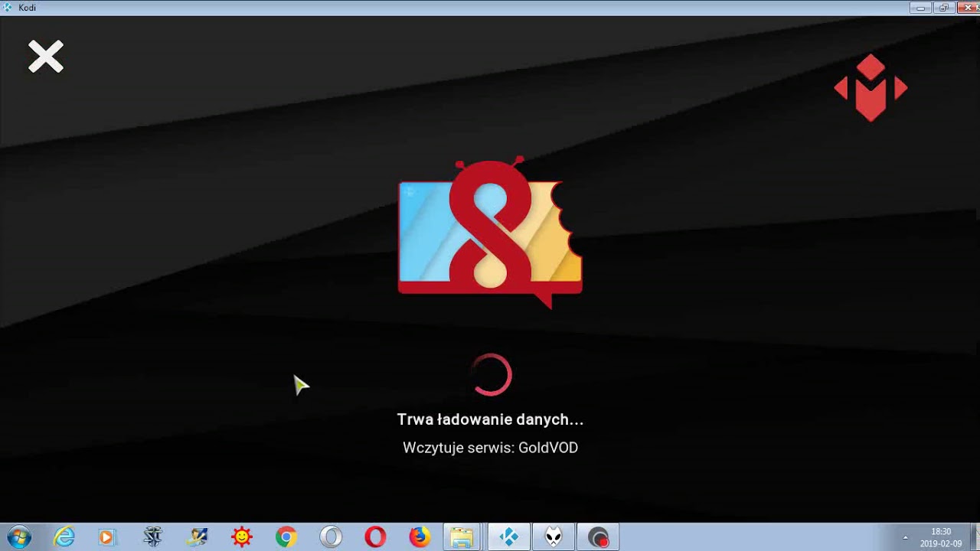Screen dimensions: 980x551
Task: Open the screen recorder icon in the taskbar
Action: (x=598, y=537)
